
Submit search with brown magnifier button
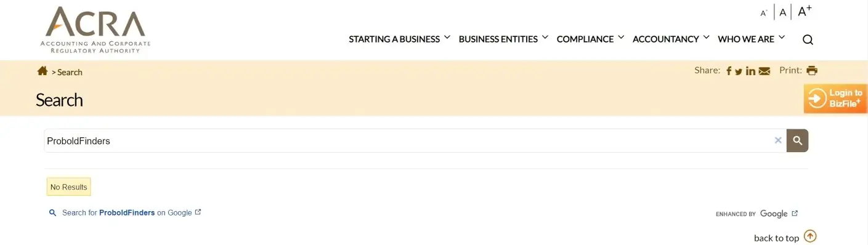click(x=798, y=140)
